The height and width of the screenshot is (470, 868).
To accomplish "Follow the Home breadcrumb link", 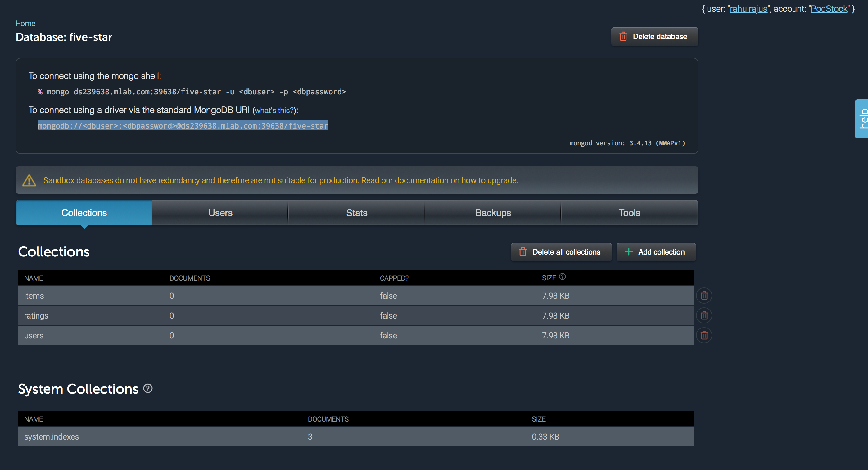I will [x=25, y=23].
